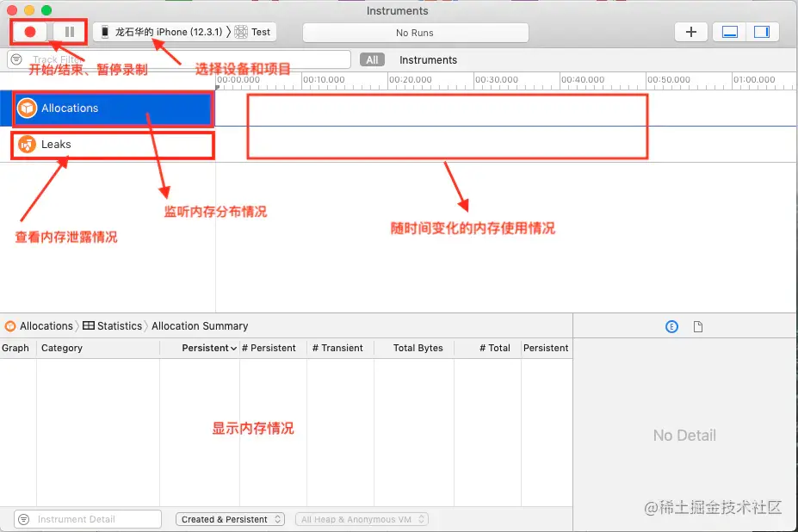Sort by the Graph column header

pyautogui.click(x=15, y=349)
